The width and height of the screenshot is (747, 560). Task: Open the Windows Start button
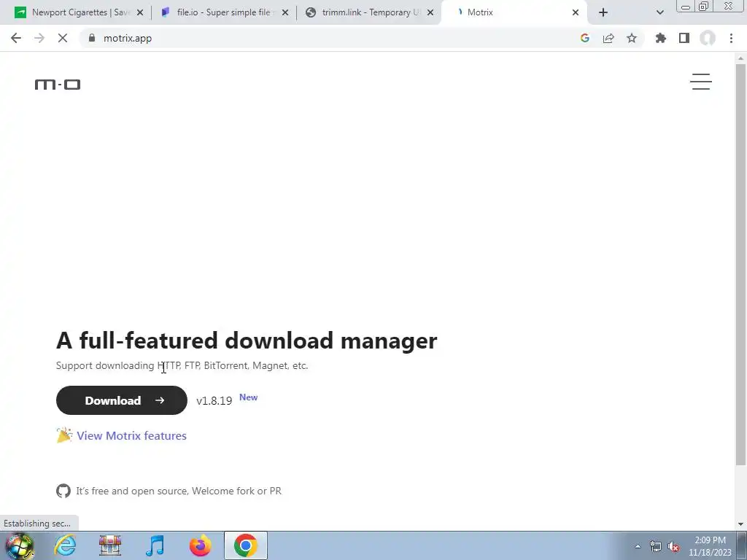19,545
